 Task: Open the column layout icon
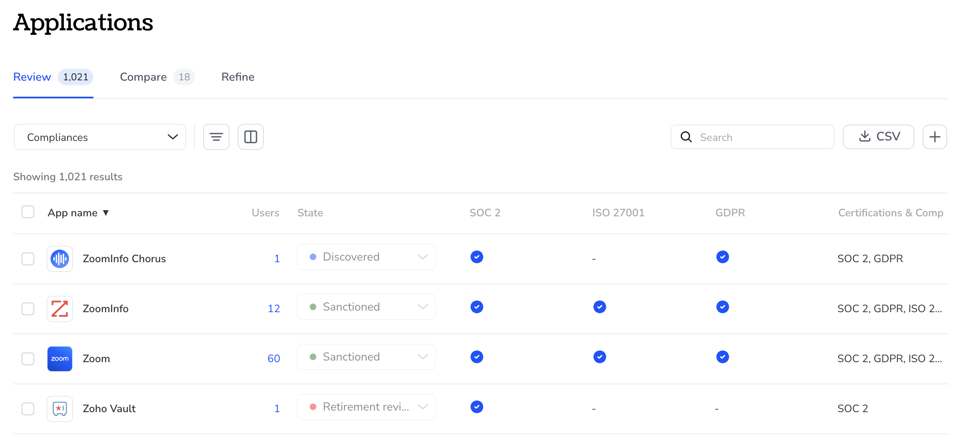[x=251, y=137]
